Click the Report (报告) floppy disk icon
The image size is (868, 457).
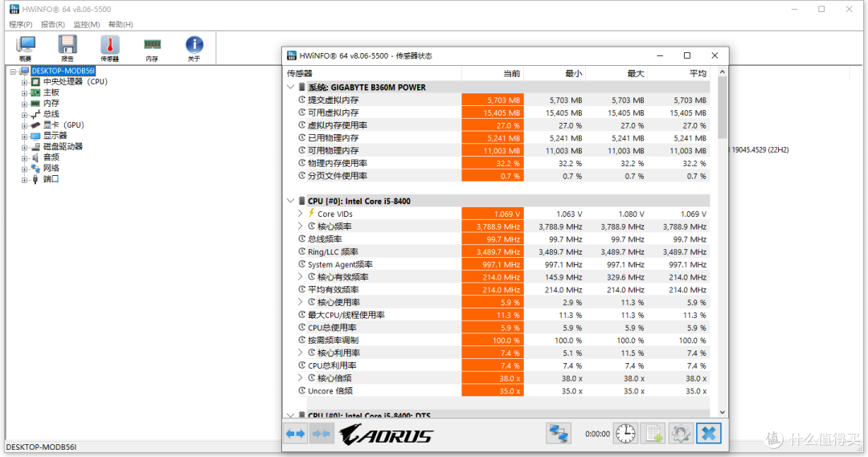point(68,48)
